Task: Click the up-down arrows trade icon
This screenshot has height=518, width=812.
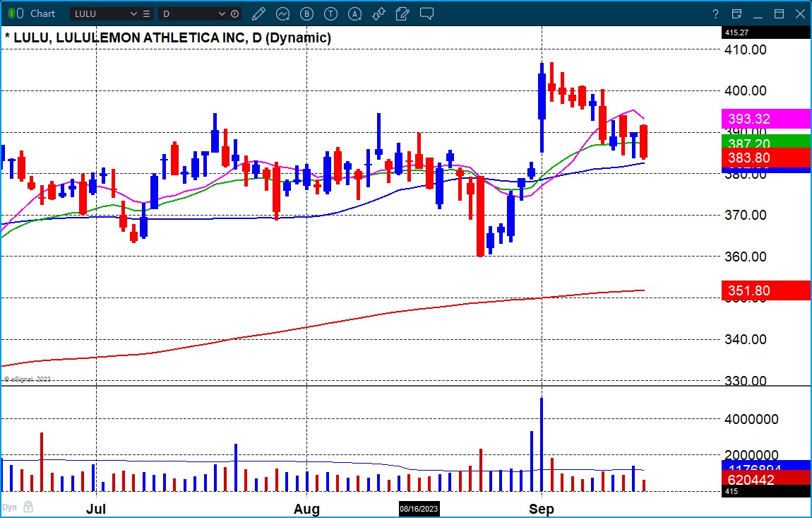Action: (x=378, y=14)
